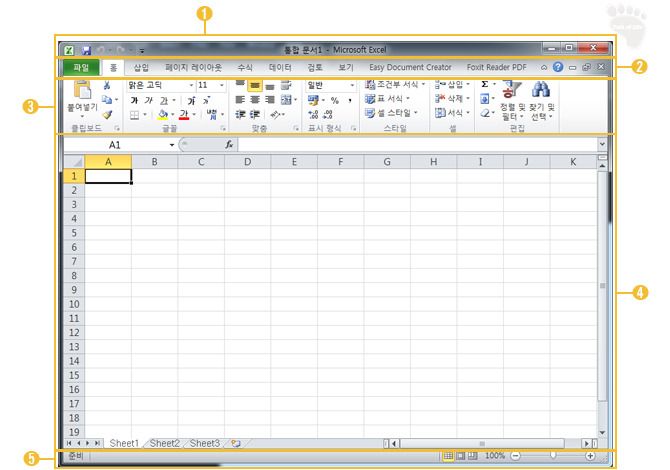Switch to the 삽입 ribbon tab
670x470 pixels.
(x=141, y=68)
